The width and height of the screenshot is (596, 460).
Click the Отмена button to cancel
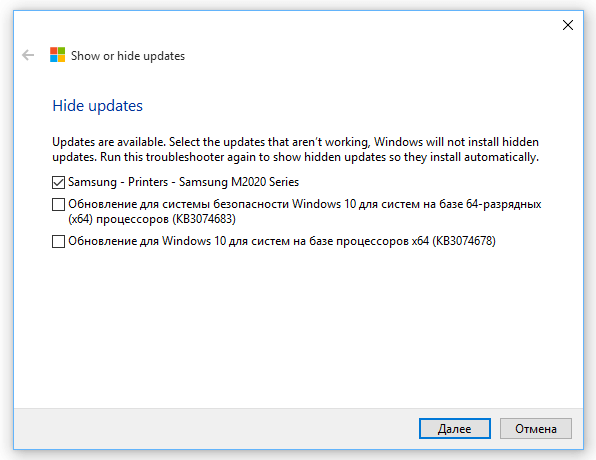click(536, 428)
